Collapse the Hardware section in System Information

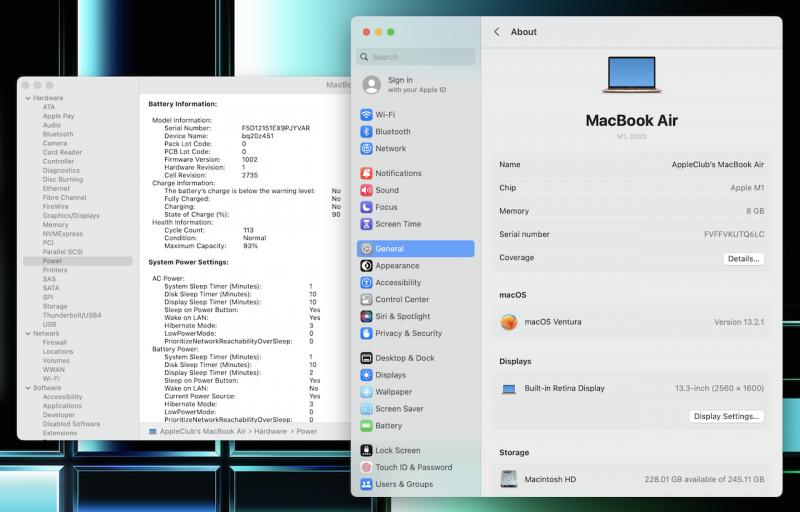coord(28,98)
